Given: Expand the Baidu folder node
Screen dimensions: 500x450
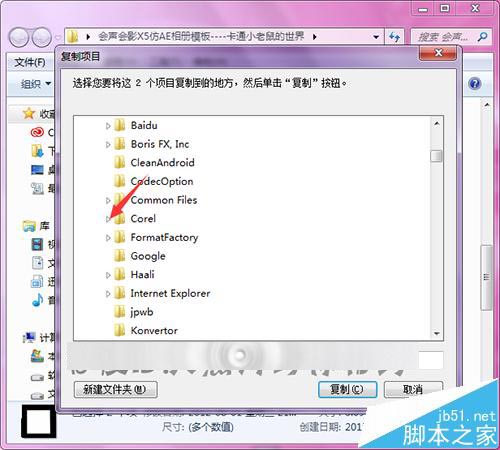Looking at the screenshot, I should coord(108,126).
